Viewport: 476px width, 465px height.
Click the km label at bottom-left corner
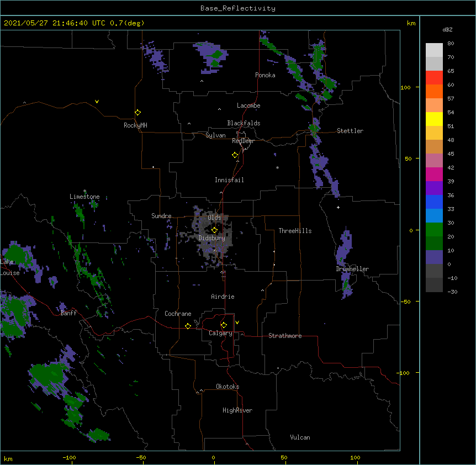8,458
